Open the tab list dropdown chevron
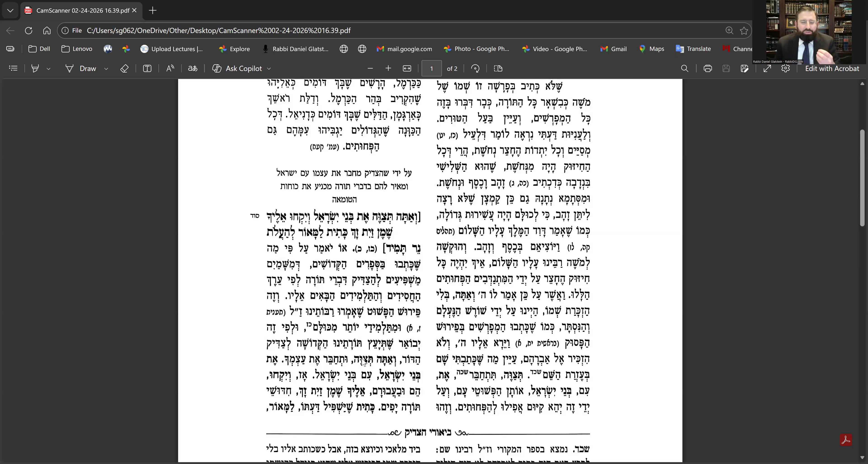Viewport: 868px width, 464px height. coord(10,10)
